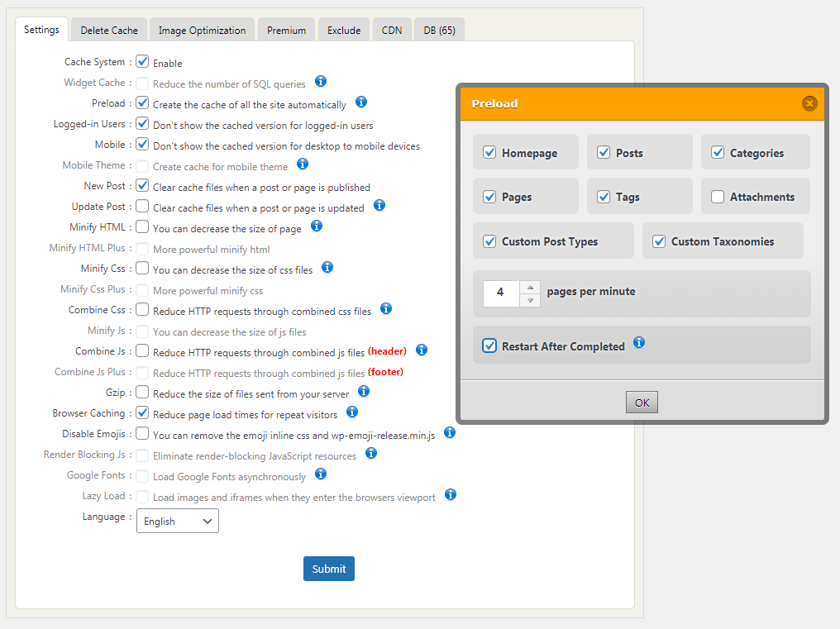The image size is (840, 629).
Task: Toggle Restart After Completed checkbox
Action: tap(489, 345)
